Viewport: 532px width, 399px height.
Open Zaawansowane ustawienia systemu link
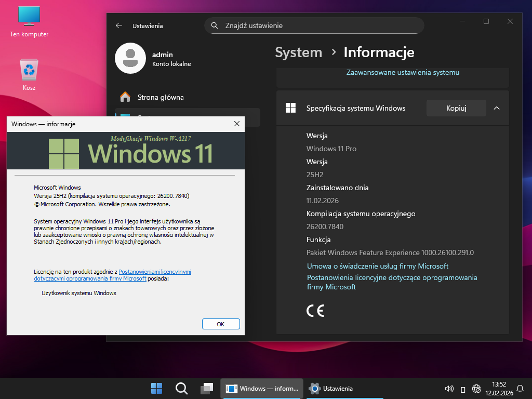(403, 73)
